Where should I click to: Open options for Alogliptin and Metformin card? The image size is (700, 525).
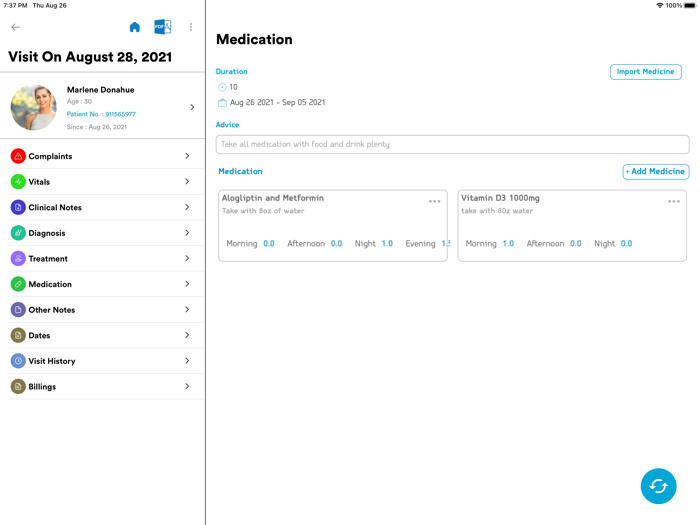click(x=434, y=201)
